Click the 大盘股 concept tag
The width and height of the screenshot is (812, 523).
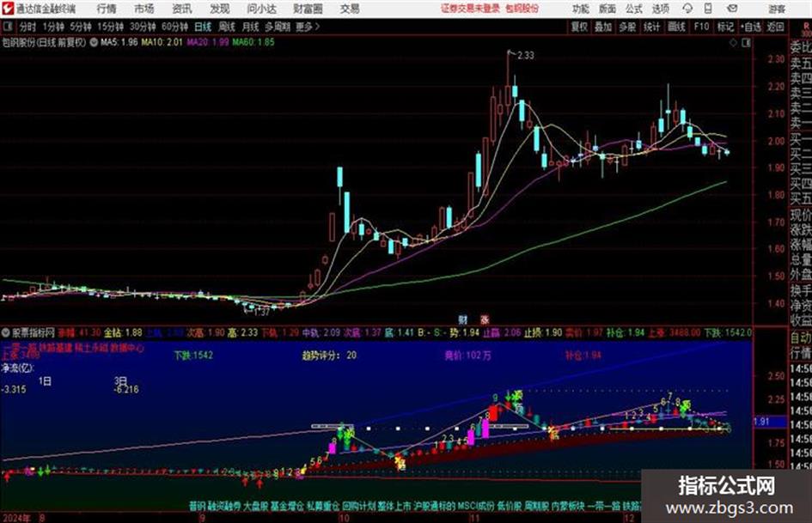click(256, 506)
